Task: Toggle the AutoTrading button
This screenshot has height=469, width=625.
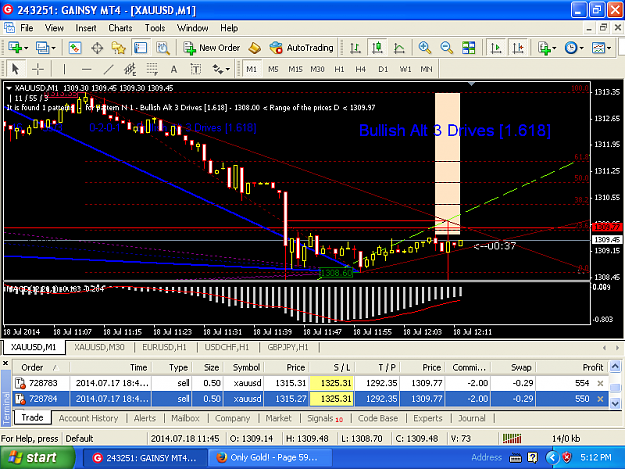Action: click(x=302, y=48)
